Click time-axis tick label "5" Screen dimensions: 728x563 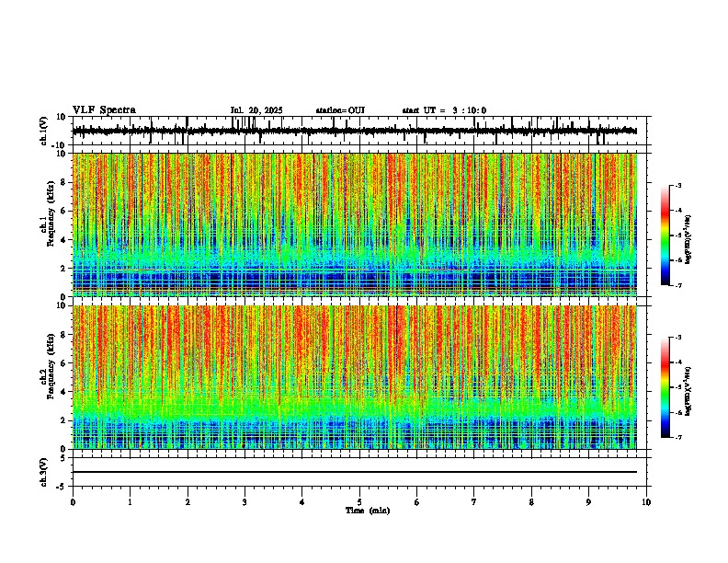coord(359,502)
